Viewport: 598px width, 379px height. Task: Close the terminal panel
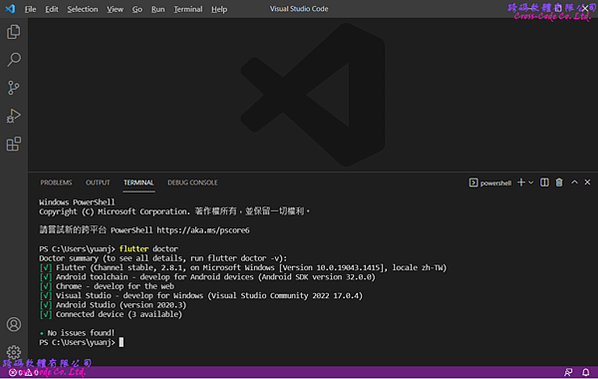coord(587,182)
